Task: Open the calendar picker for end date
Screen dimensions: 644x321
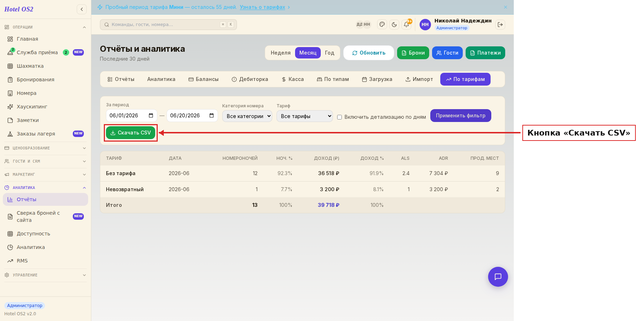Action: [x=212, y=116]
